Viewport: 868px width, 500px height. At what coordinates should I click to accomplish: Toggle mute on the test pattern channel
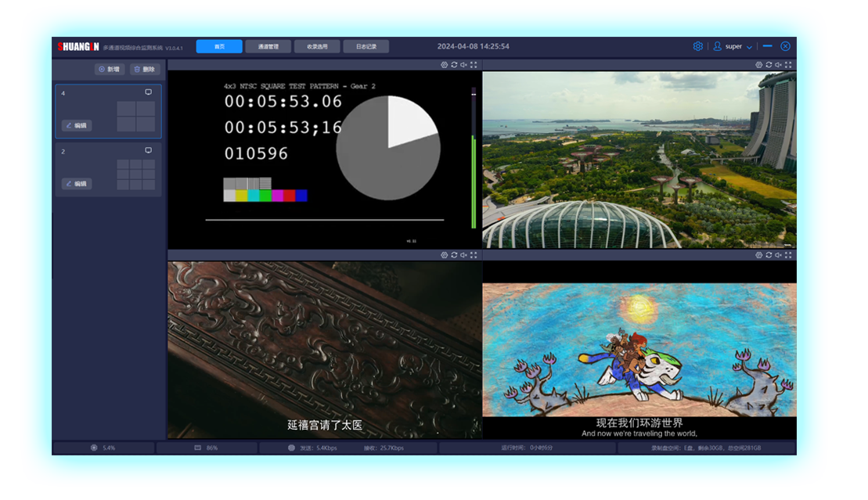[464, 65]
